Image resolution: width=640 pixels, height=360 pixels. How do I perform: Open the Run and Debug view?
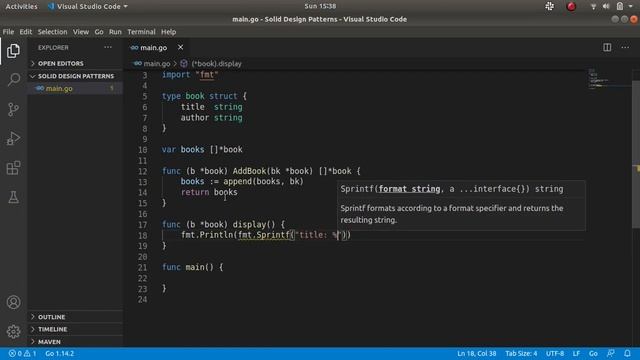[x=13, y=138]
